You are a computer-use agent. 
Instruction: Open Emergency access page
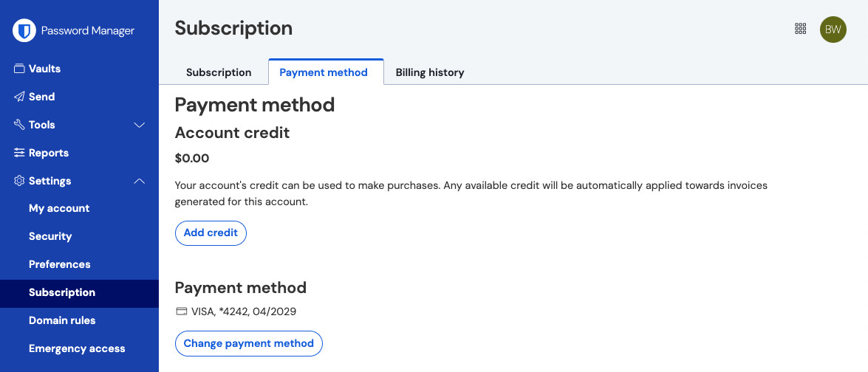coord(77,348)
